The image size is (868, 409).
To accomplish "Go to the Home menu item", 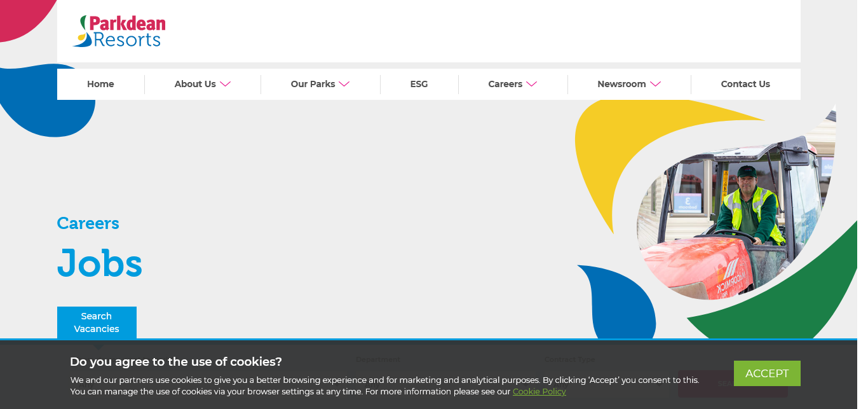I will [100, 84].
